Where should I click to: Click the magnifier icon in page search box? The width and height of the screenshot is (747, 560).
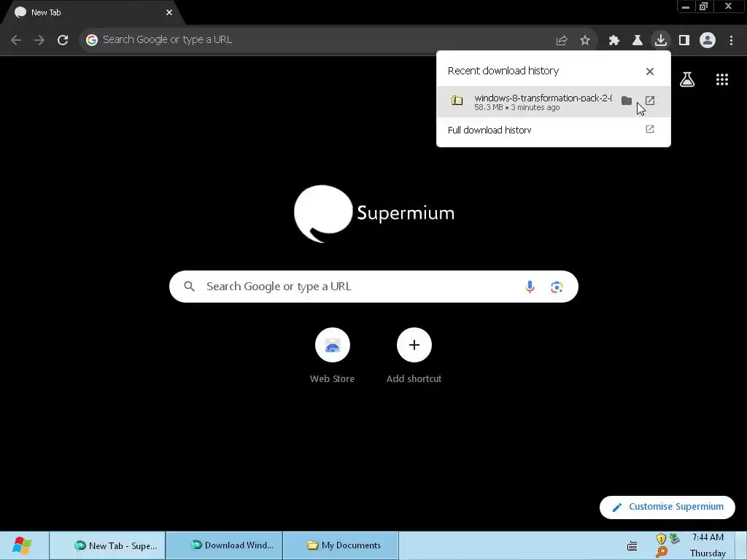click(189, 287)
